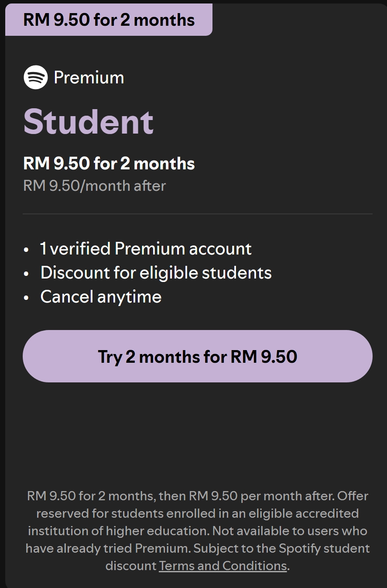Click the "institution of higher education" fine print
This screenshot has height=588, width=387.
pyautogui.click(x=118, y=531)
